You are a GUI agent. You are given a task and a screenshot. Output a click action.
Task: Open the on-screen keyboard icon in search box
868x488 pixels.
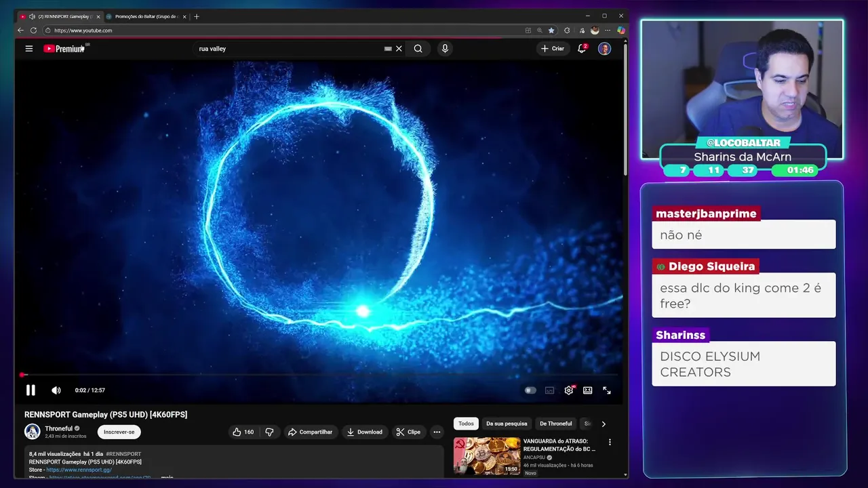[x=388, y=49]
